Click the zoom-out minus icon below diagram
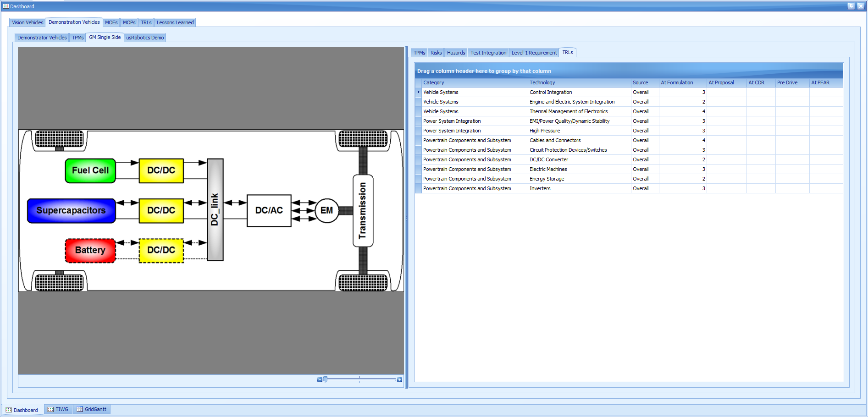 click(320, 380)
